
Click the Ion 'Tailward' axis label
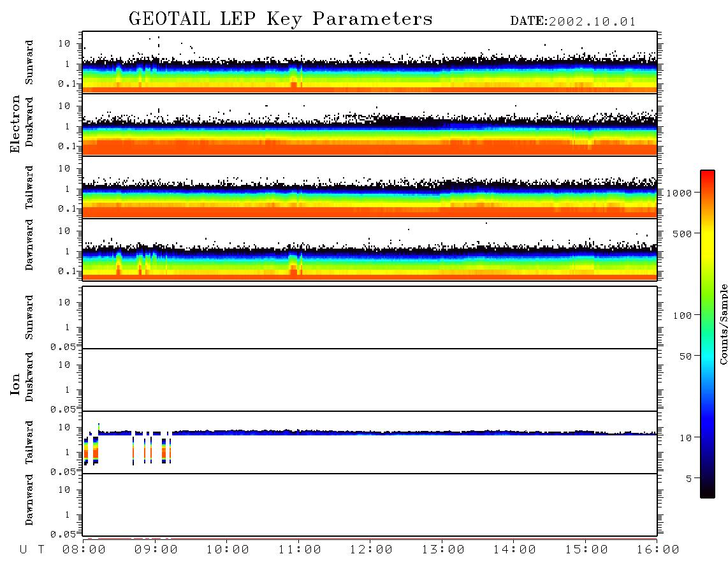29,442
